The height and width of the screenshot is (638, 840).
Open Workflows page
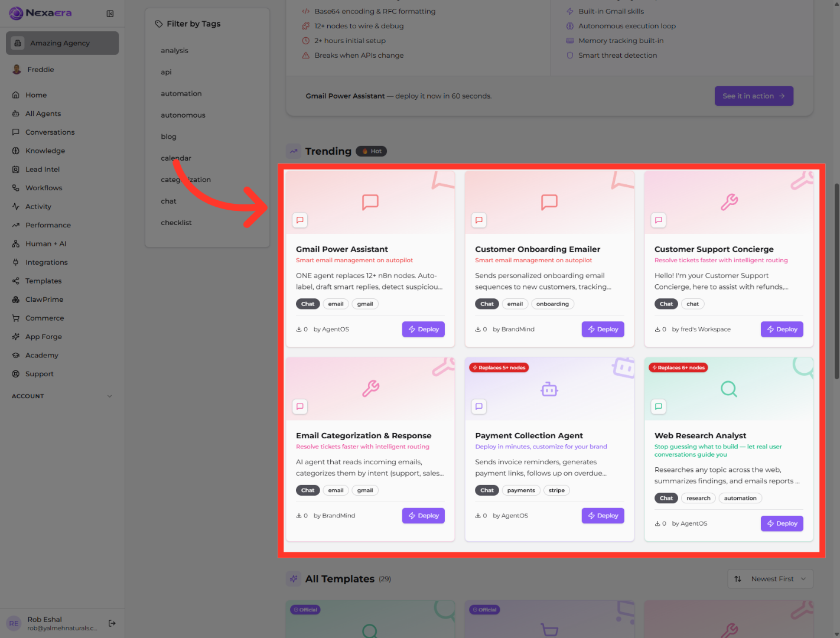point(44,188)
